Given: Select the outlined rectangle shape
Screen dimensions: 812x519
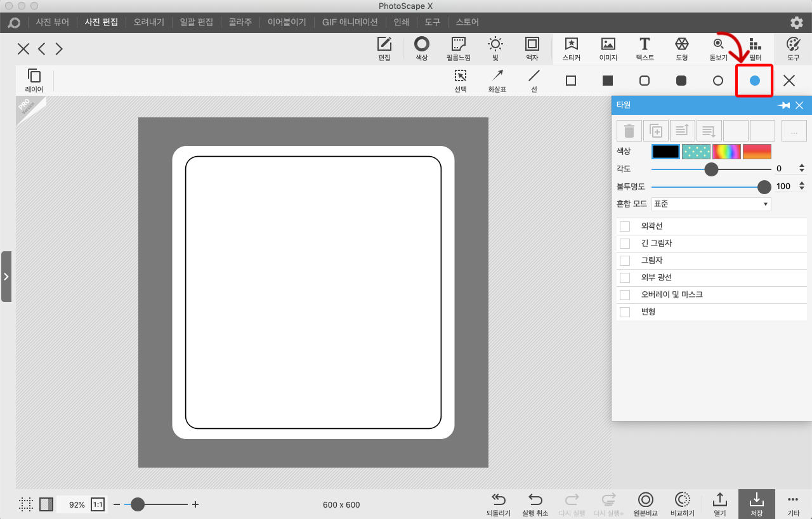Looking at the screenshot, I should click(571, 81).
